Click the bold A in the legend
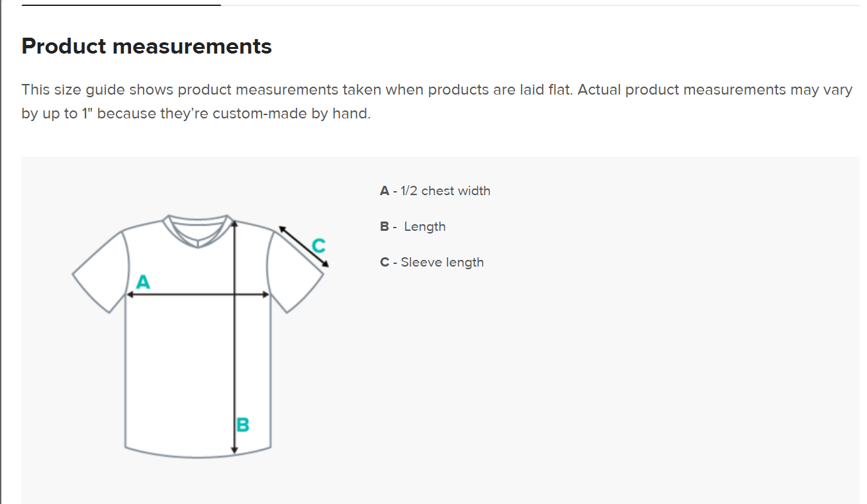 point(385,191)
